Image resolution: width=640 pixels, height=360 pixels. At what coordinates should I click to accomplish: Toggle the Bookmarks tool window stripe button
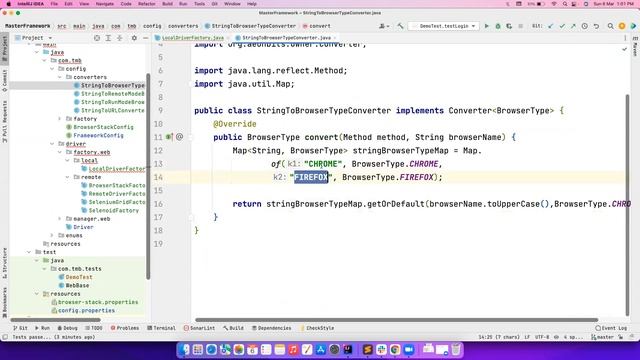[4, 302]
